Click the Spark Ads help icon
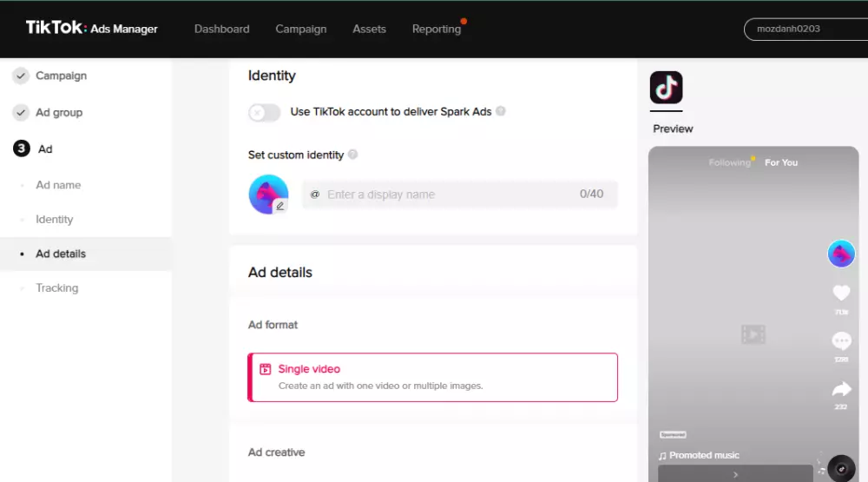The width and height of the screenshot is (868, 482). 501,111
